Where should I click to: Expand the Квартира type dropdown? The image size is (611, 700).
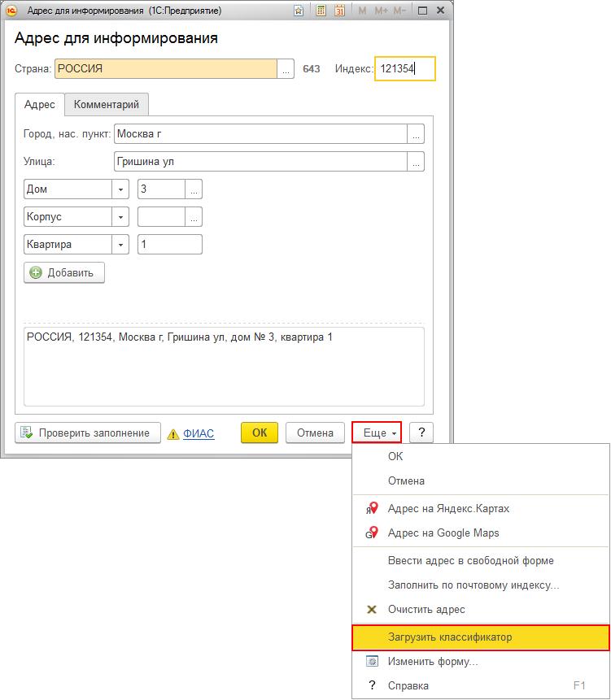pos(121,245)
